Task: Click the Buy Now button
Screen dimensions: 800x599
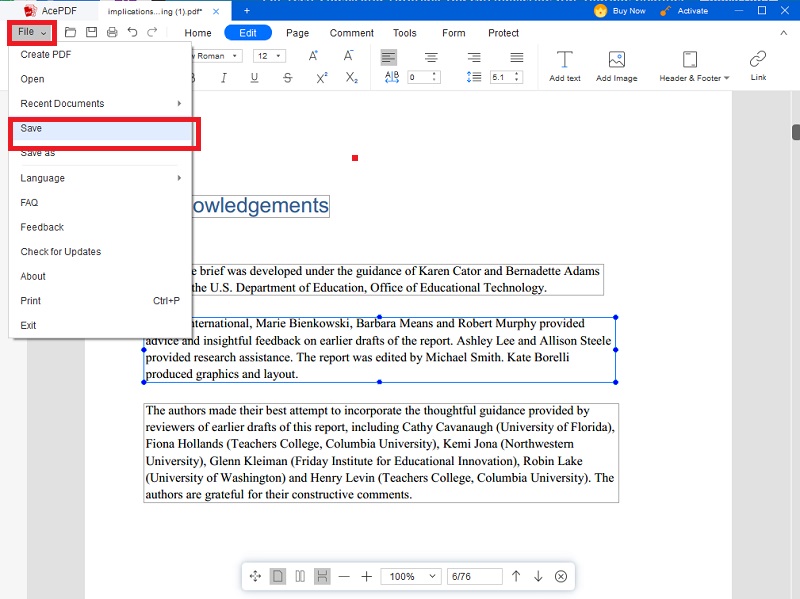Action: [620, 11]
